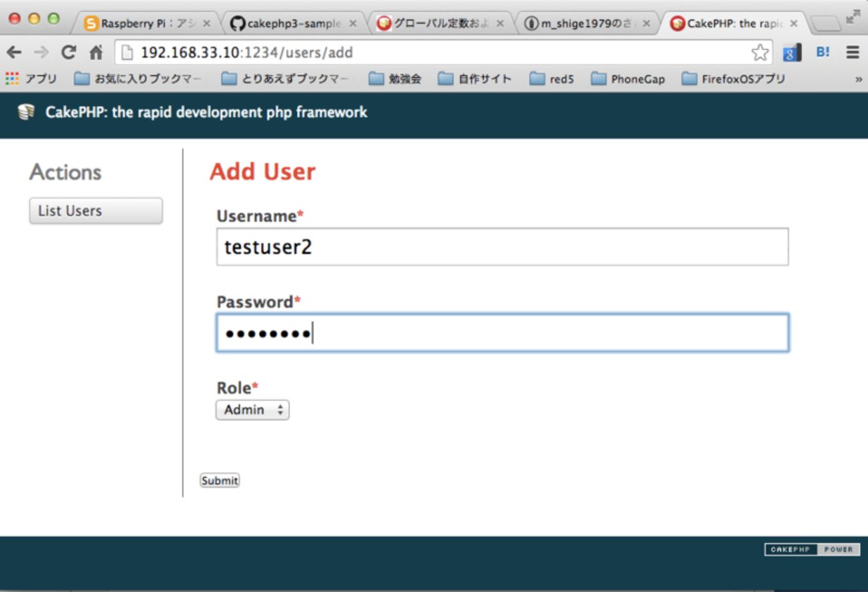Open the red5 bookmarks folder

(x=553, y=78)
